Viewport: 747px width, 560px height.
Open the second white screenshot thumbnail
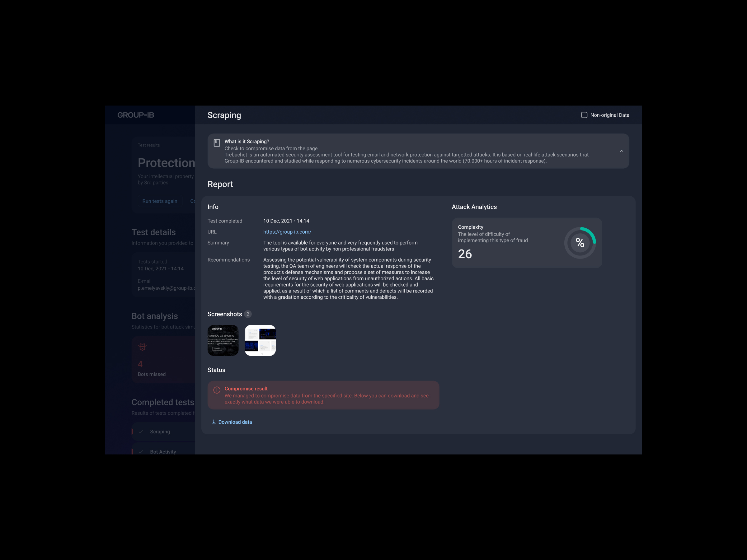[x=260, y=340]
